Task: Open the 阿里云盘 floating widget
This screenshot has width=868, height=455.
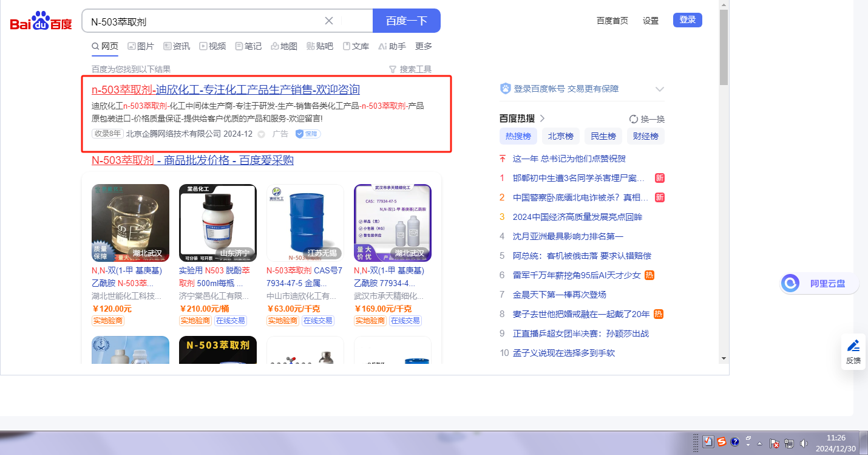Action: 819,283
